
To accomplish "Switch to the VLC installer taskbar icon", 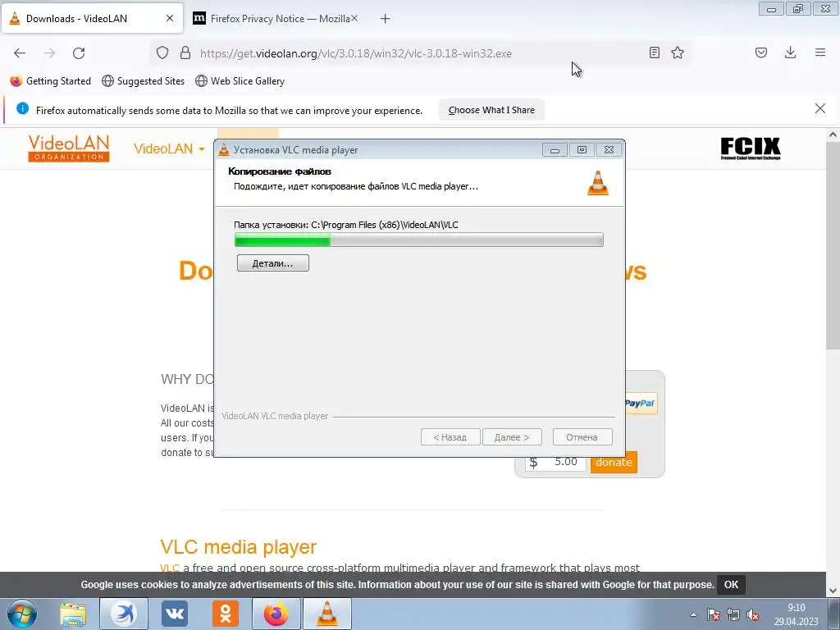I will 327,614.
